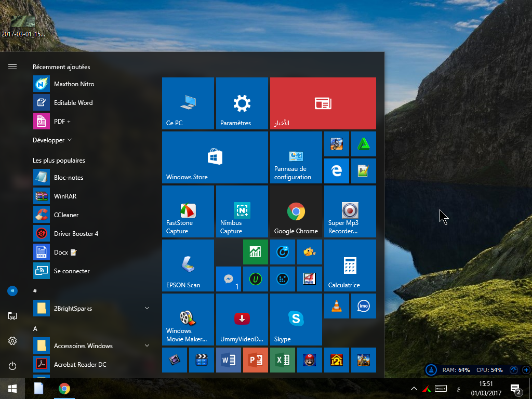This screenshot has width=532, height=399.
Task: Click the hamburger menu in Start
Action: pos(12,67)
